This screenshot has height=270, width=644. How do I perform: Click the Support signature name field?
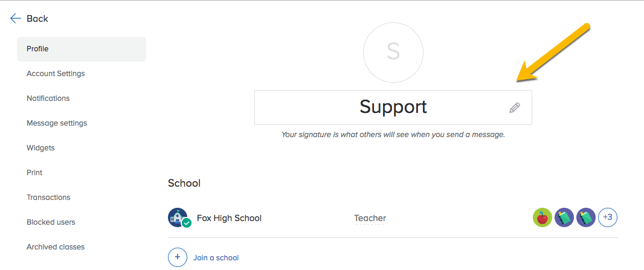[x=393, y=108]
